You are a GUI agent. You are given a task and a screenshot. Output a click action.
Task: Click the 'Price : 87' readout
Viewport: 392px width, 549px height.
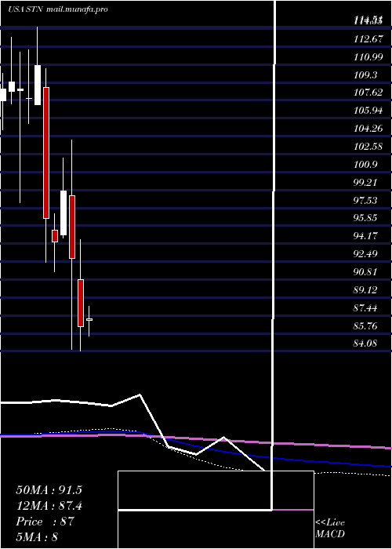point(45,522)
